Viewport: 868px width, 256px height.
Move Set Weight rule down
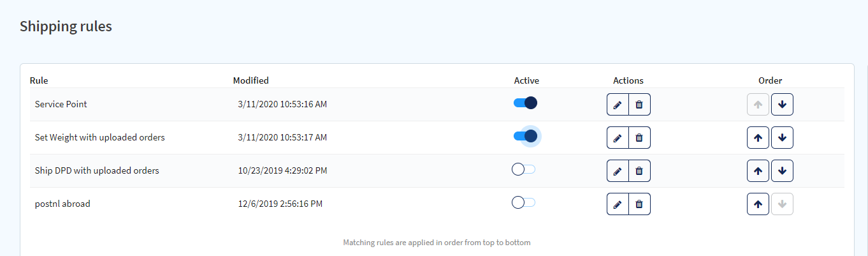(782, 138)
